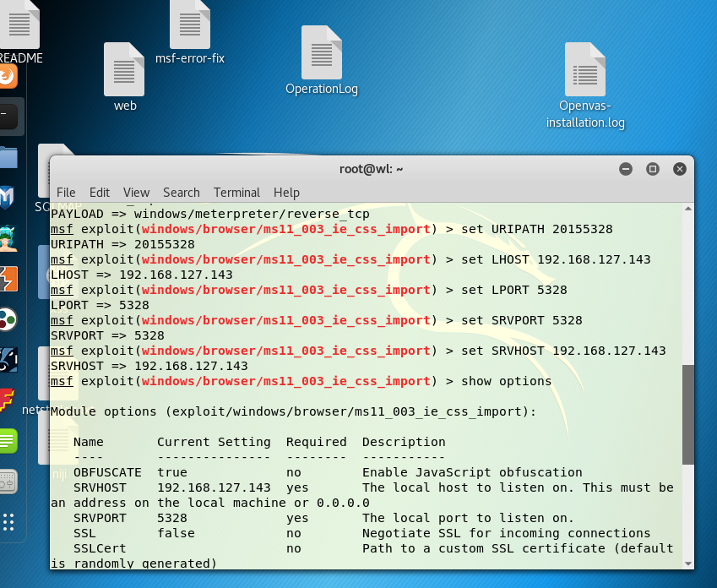This screenshot has height=588, width=717.
Task: Open the terminal View menu
Action: (x=136, y=193)
